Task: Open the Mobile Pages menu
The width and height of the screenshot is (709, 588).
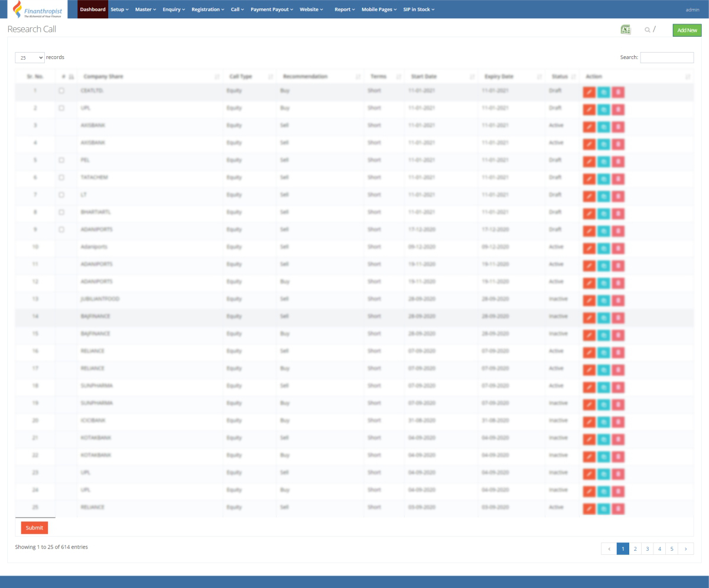Action: click(x=378, y=9)
